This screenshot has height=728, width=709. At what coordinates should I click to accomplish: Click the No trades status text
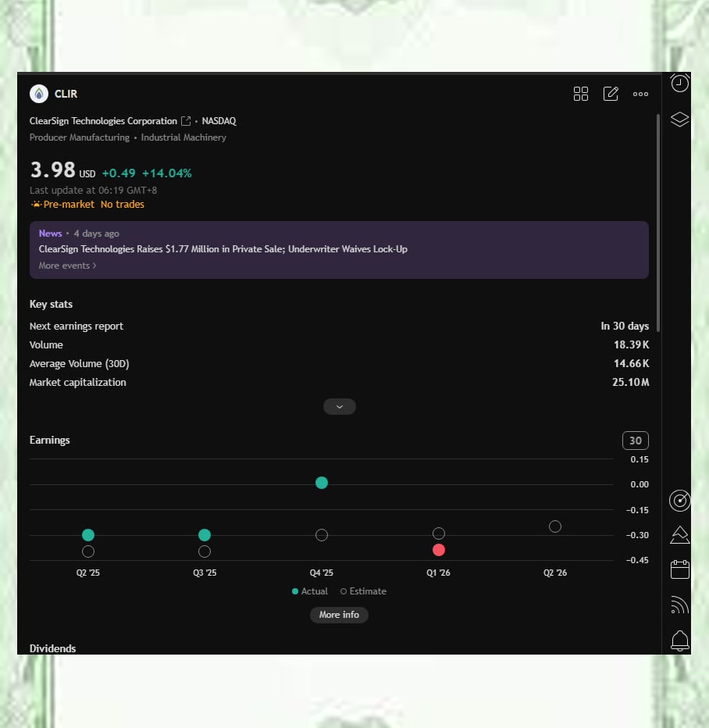(x=123, y=205)
